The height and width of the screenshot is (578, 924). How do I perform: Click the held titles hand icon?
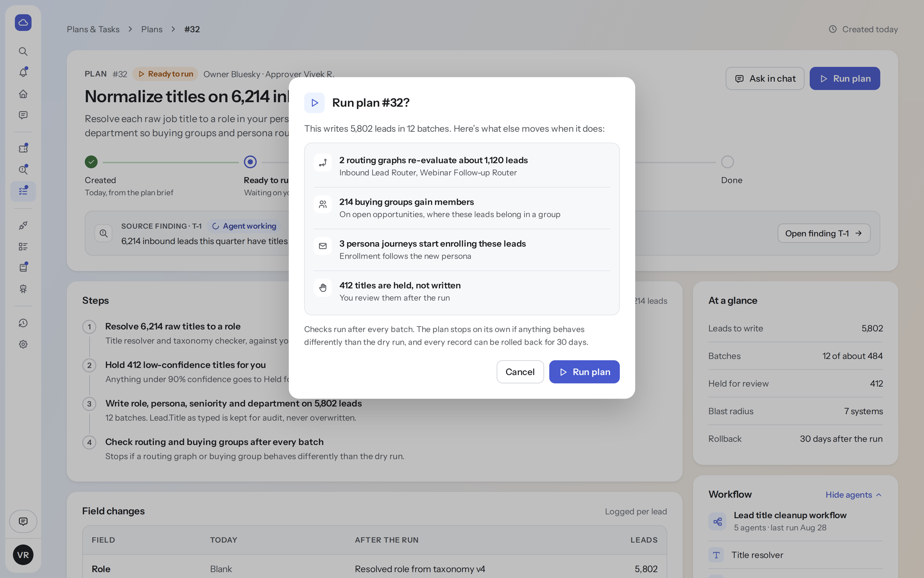[x=323, y=288]
